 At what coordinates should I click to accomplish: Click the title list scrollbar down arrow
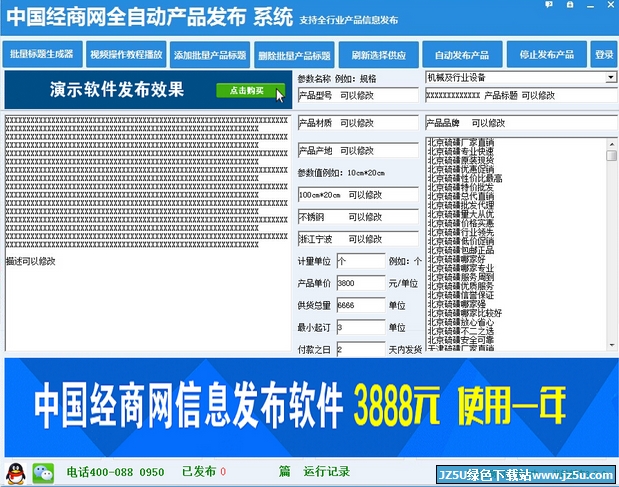click(x=611, y=345)
